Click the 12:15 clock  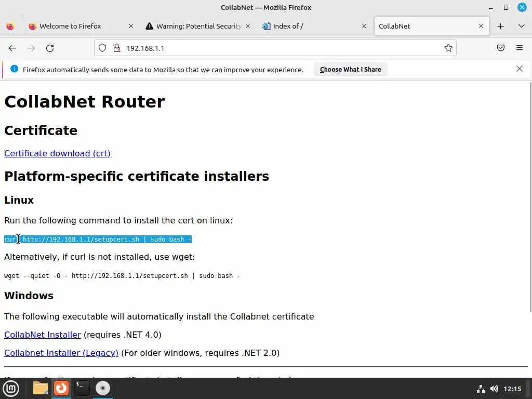(512, 389)
